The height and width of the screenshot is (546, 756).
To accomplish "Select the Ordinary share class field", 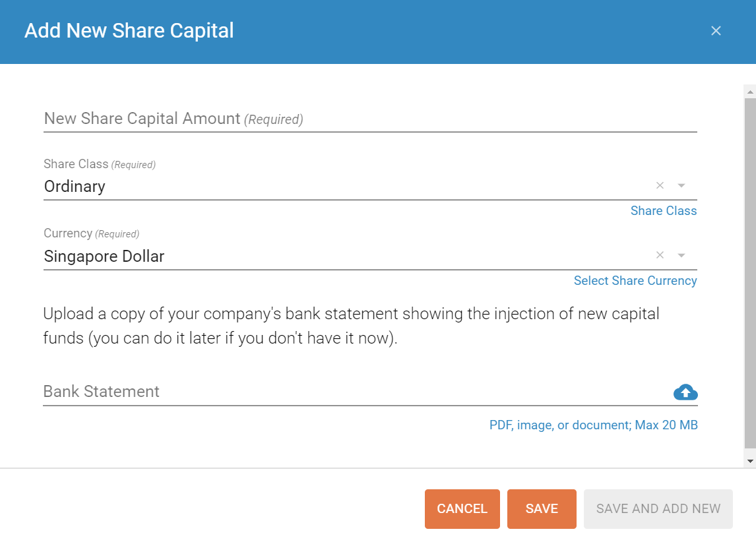I will click(264, 186).
